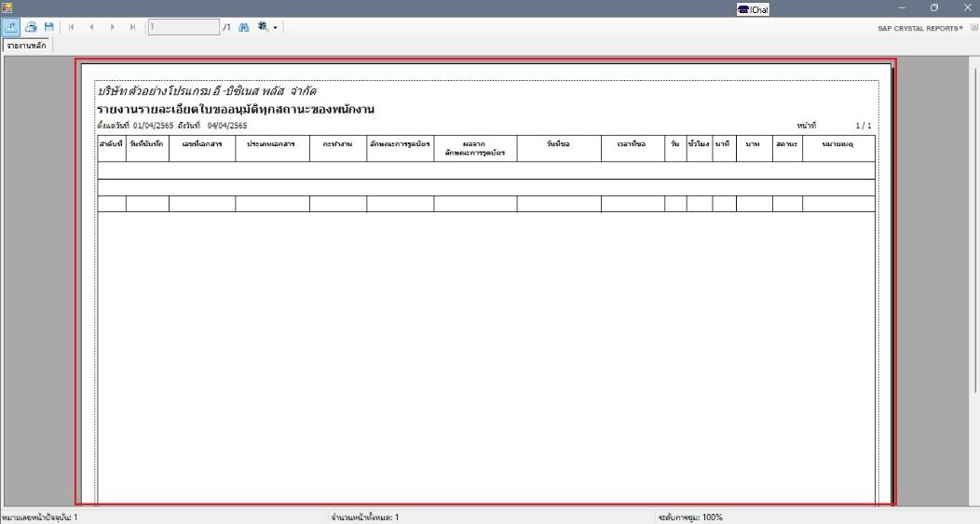The height and width of the screenshot is (524, 980).
Task: Close current view beside SAP Crystal Reports
Action: [x=973, y=28]
